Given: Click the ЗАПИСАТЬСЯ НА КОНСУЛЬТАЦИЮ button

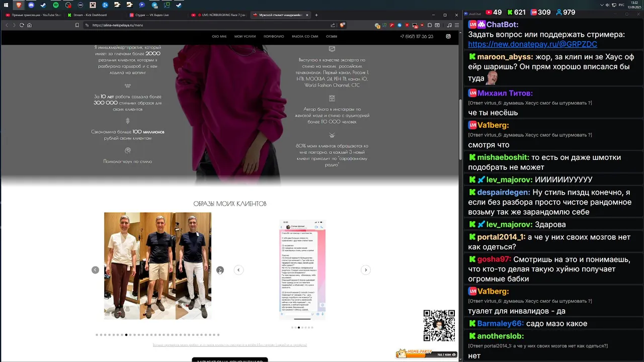Looking at the screenshot, I should [229, 360].
